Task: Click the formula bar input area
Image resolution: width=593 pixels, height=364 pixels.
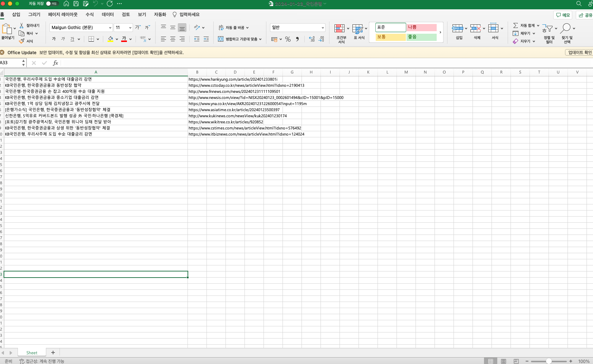Action: [x=326, y=63]
